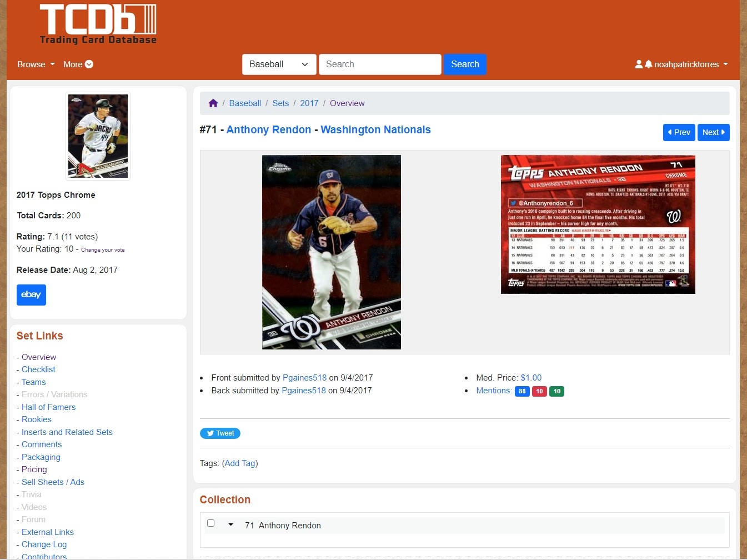
Task: Open Overview breadcrumb link
Action: point(347,103)
